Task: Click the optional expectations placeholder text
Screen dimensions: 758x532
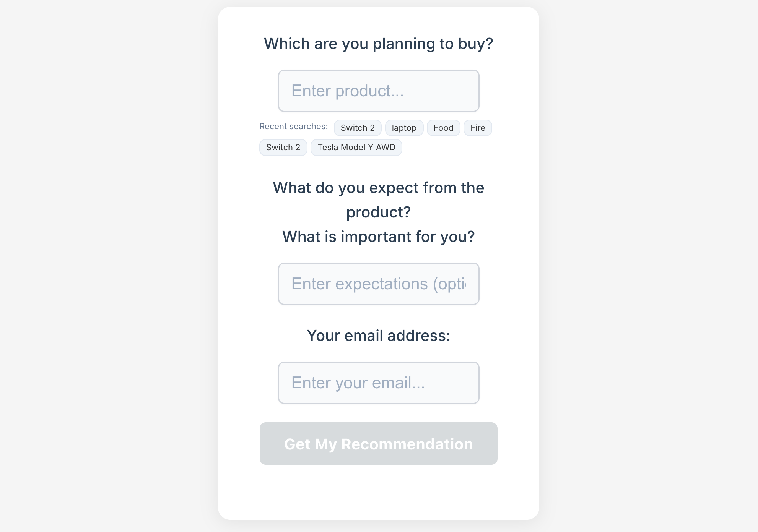Action: [x=378, y=284]
